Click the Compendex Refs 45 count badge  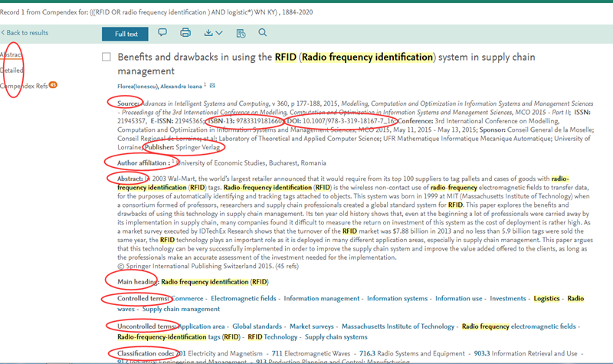(53, 85)
